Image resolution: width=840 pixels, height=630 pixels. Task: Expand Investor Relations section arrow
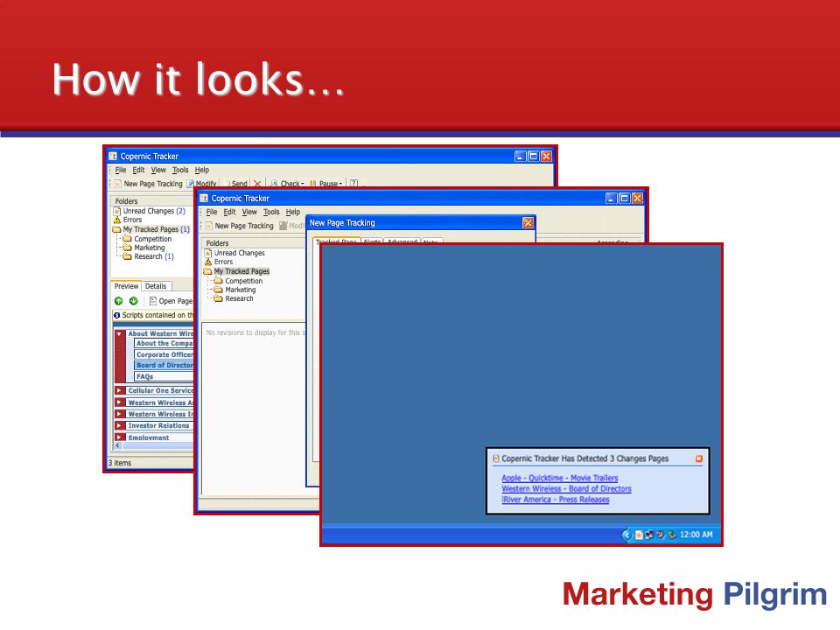pos(120,425)
